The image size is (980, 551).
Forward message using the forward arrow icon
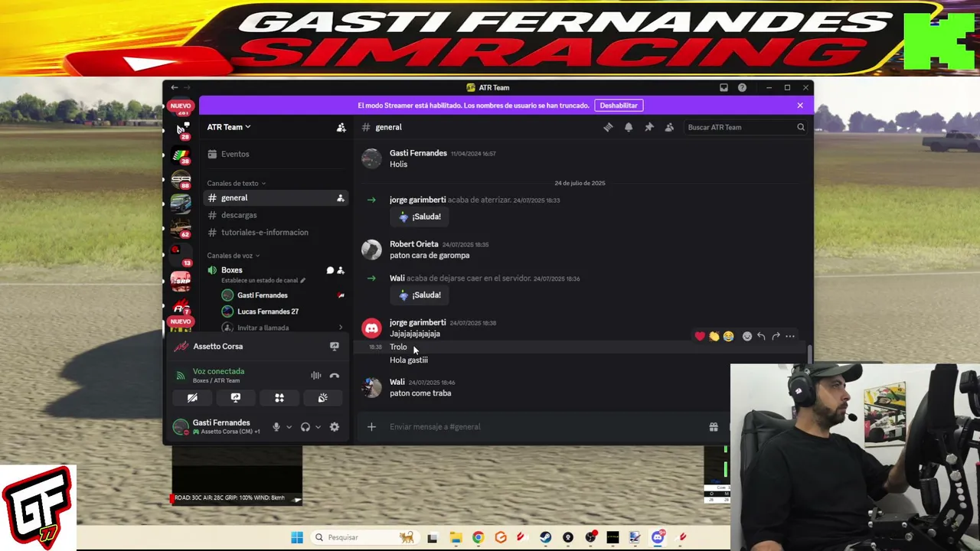click(776, 336)
